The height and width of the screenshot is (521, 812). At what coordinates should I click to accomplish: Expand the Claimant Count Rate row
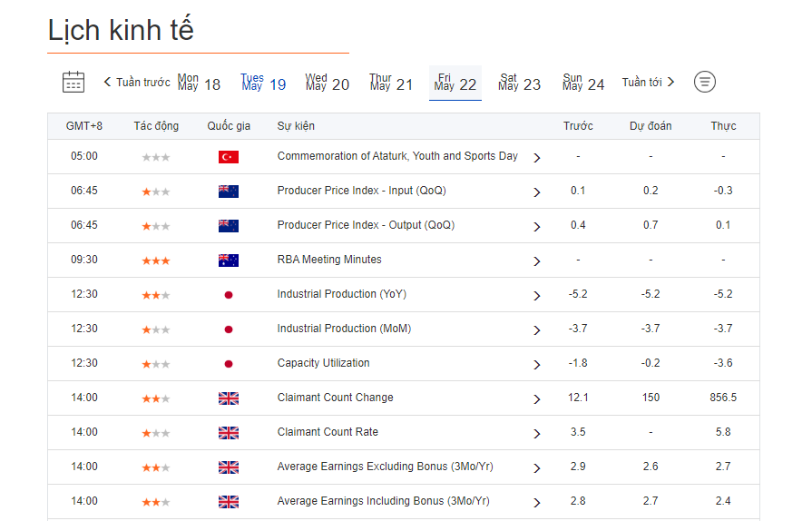click(537, 434)
